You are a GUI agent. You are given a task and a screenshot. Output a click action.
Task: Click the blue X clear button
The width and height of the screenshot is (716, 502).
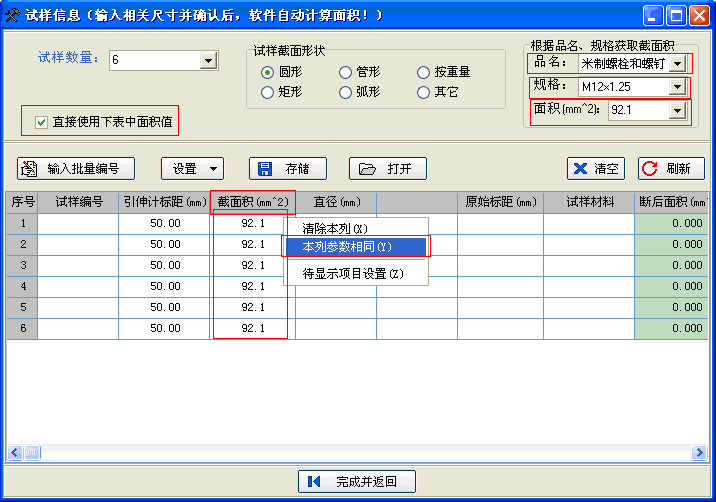click(596, 168)
